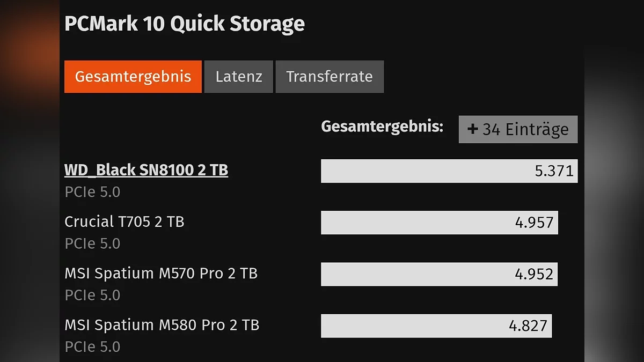Viewport: 644px width, 362px height.
Task: Click the 5.371 score value
Action: click(554, 171)
